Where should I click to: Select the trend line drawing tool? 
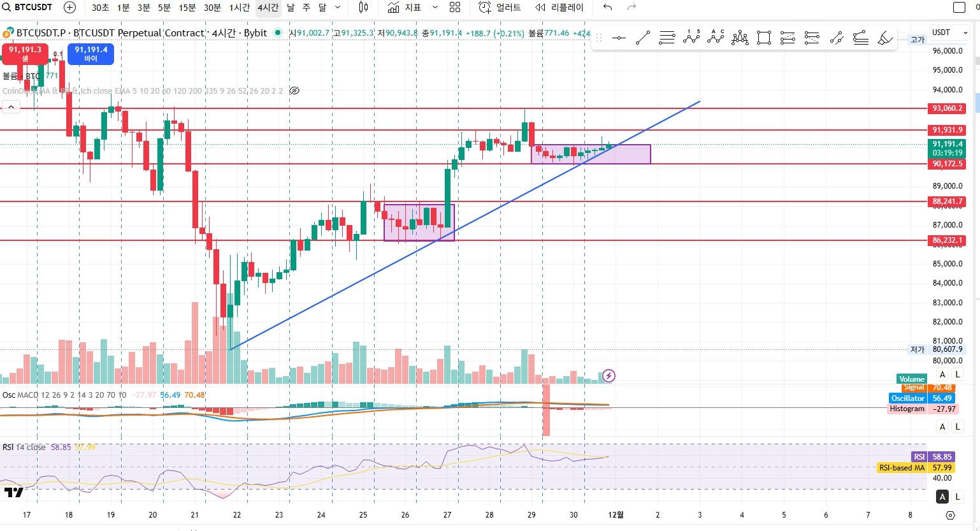tap(643, 38)
